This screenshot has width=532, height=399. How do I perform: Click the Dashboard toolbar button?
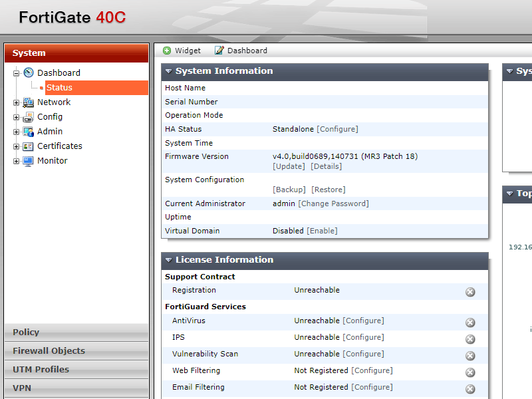[x=241, y=51]
